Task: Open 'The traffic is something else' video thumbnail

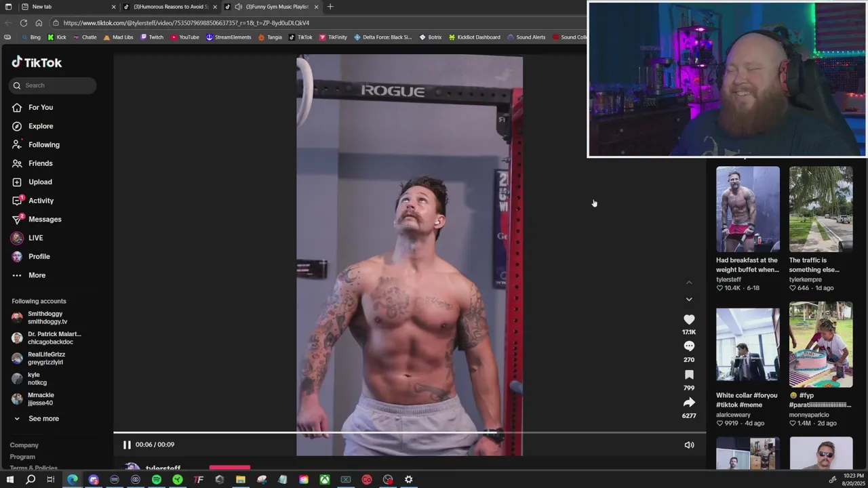Action: [821, 209]
